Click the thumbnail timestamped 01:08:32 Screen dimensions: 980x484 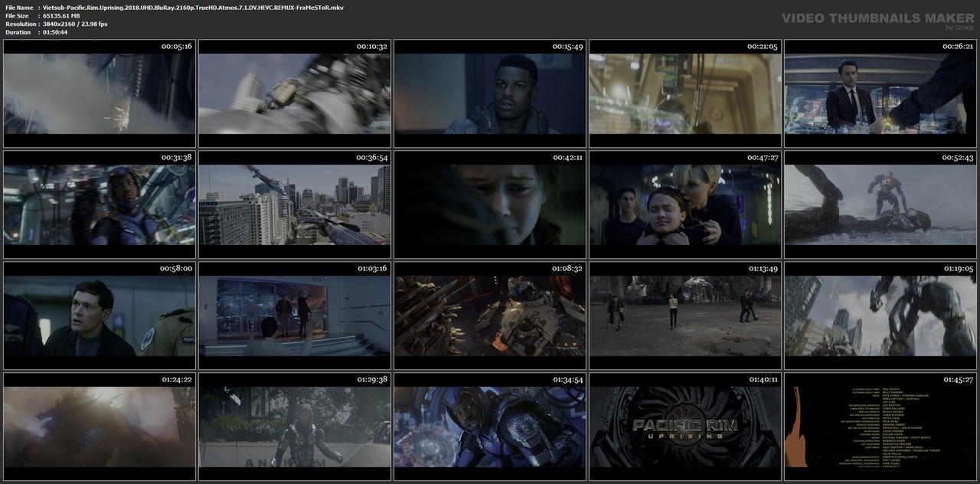coord(490,314)
